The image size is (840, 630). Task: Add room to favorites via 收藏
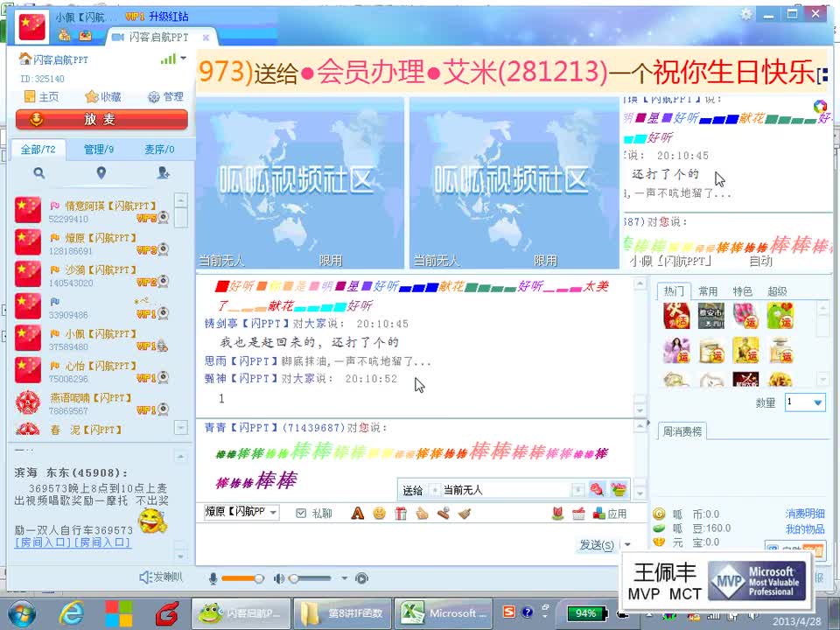tap(103, 97)
